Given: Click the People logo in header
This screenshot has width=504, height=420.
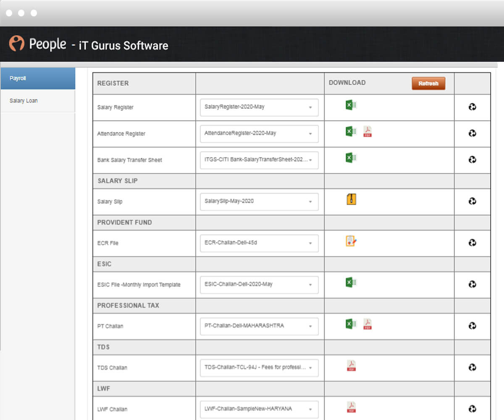Looking at the screenshot, I should 38,44.
